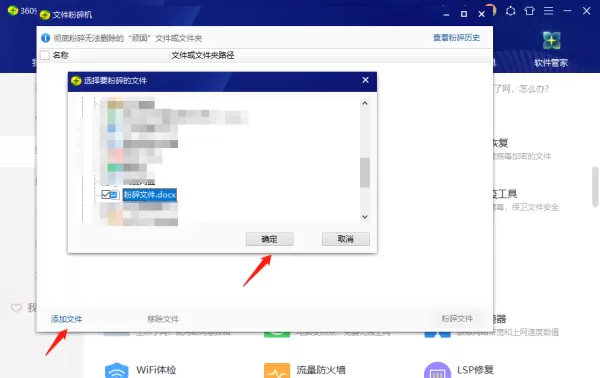Click the 取消 button
The image size is (600, 378).
point(346,239)
